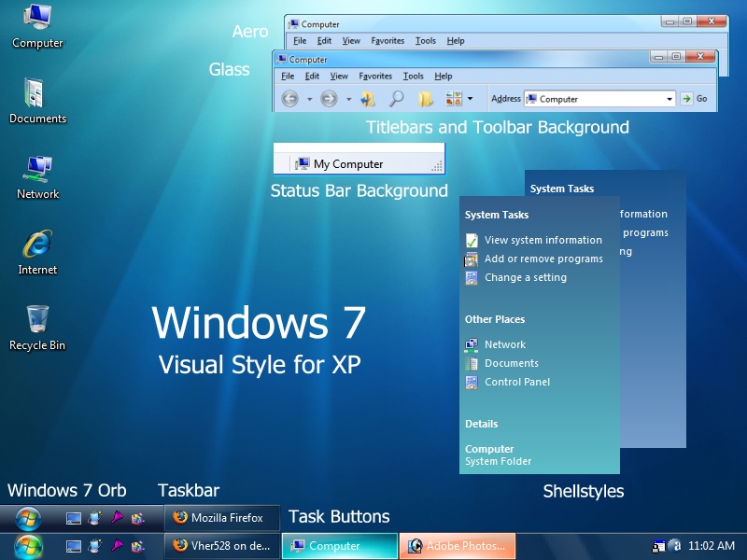Click the Windows 7 Orb start button
Image resolution: width=747 pixels, height=560 pixels.
point(28,546)
